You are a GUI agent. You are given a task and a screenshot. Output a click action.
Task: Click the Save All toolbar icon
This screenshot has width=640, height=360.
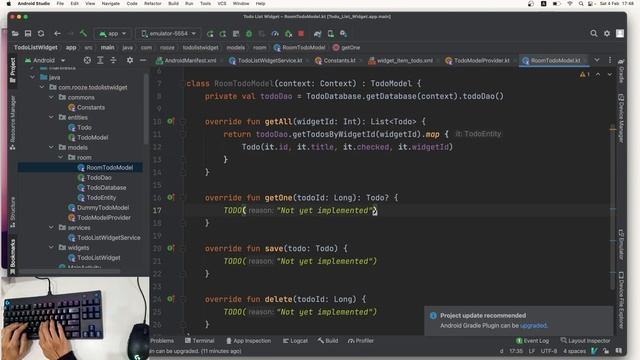click(x=28, y=33)
